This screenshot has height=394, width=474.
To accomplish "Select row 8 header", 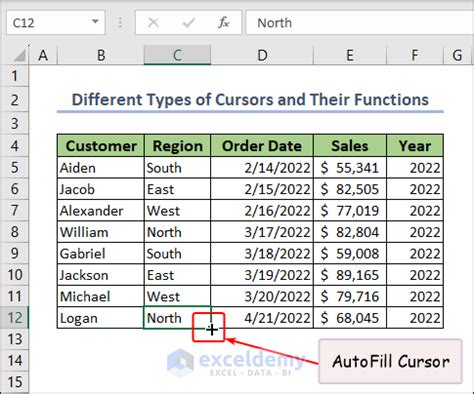I will point(14,232).
